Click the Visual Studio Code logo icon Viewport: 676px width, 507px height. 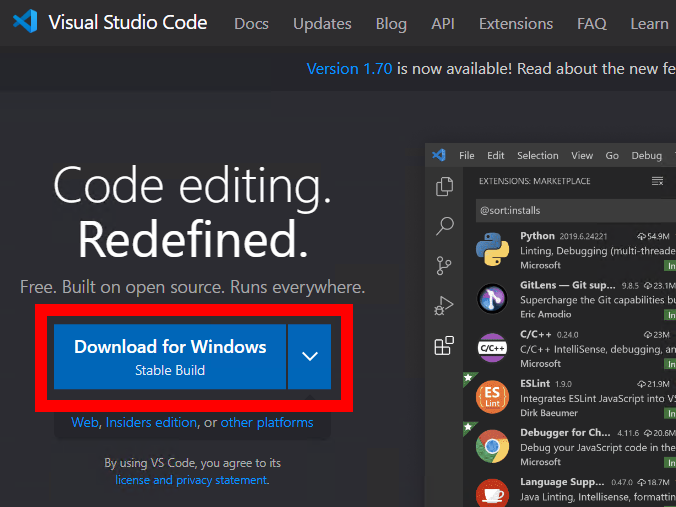coord(25,22)
